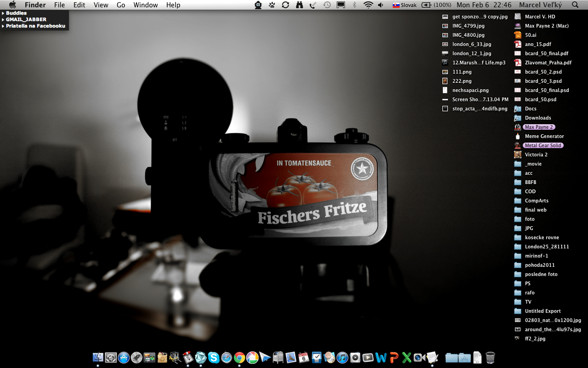Launch Microsoft Excel from the Dock

click(x=407, y=357)
